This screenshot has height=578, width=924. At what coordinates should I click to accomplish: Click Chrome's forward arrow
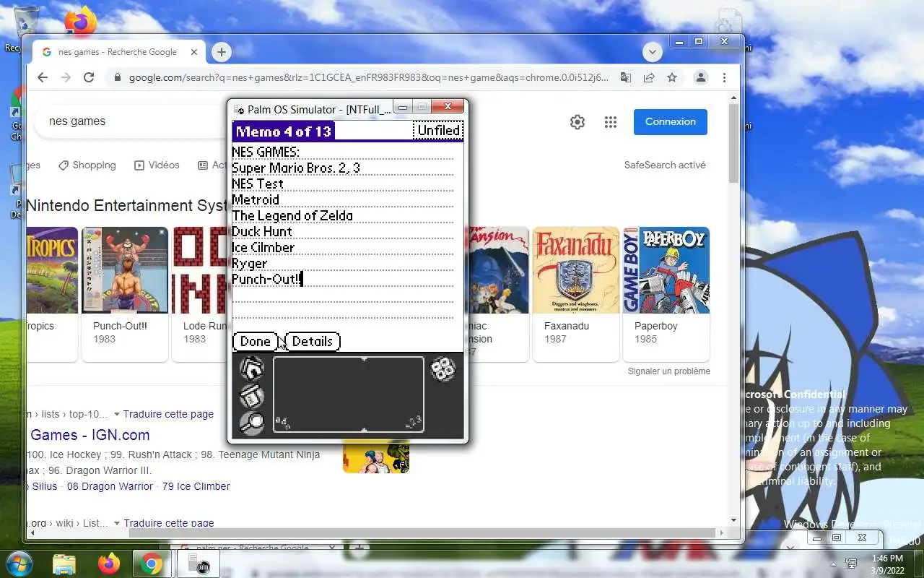pyautogui.click(x=66, y=77)
